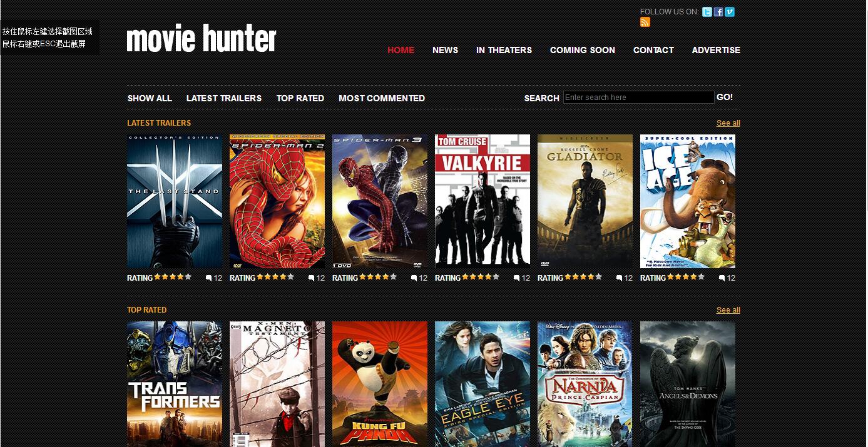Open the Narnia Prince Caspian poster
The width and height of the screenshot is (868, 447).
coord(585,384)
